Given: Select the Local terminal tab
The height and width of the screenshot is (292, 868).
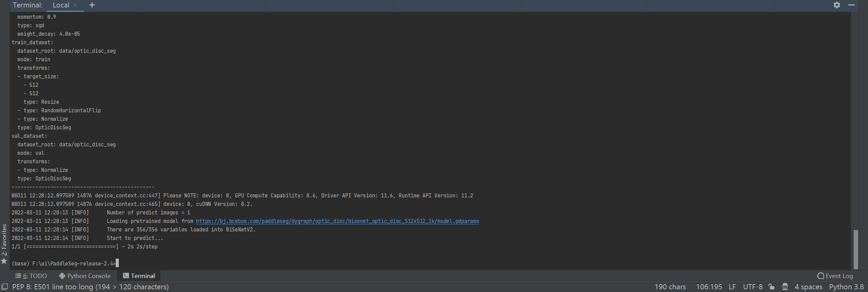Looking at the screenshot, I should tap(61, 5).
